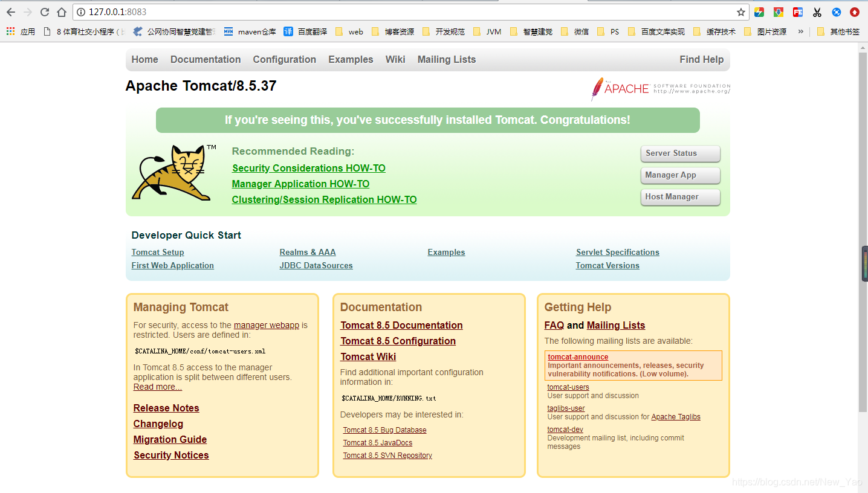868x493 pixels.
Task: Open Tomcat 8.5 Configuration link
Action: (x=398, y=341)
